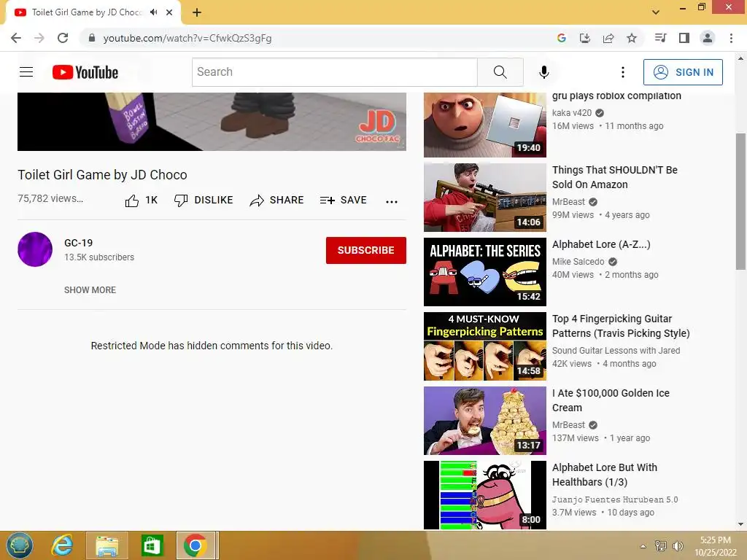Launch Internet Explorer from taskbar

63,545
